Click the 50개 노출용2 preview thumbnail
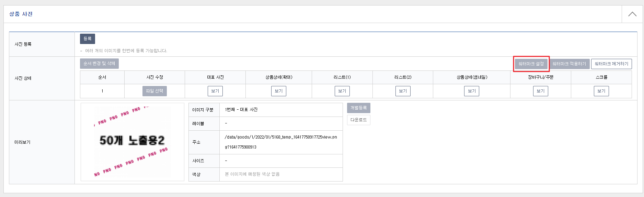Viewport: 644px width, 197px height. click(x=132, y=142)
